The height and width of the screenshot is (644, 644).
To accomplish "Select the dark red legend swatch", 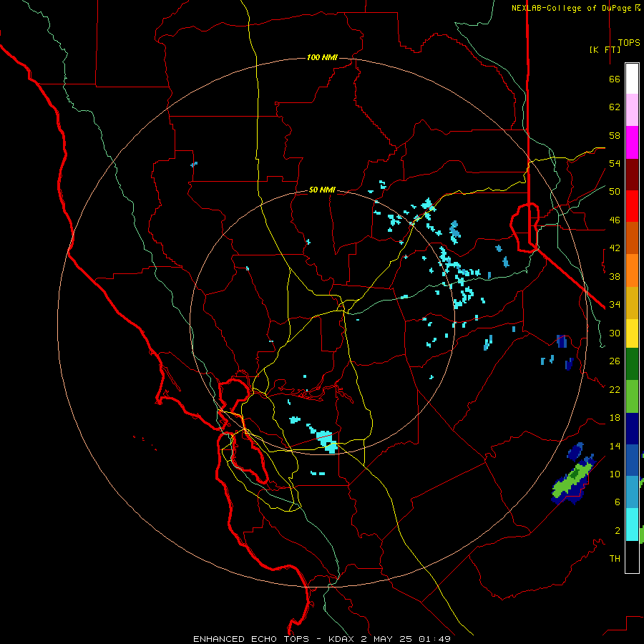I will click(632, 175).
